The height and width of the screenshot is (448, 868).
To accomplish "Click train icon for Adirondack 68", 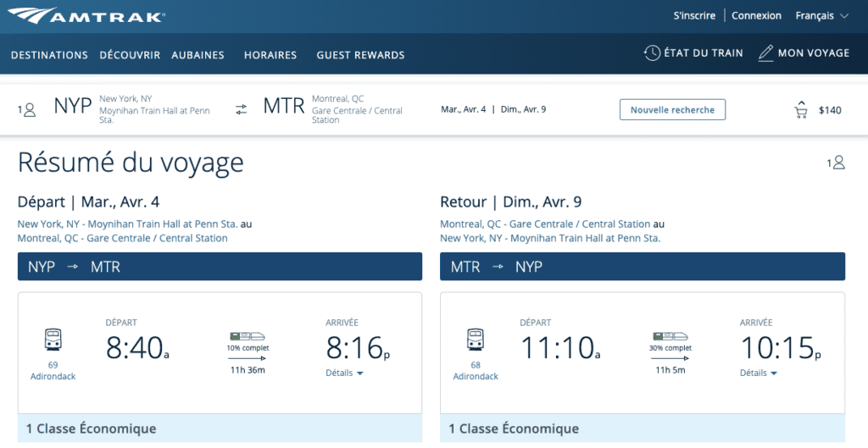I will coord(475,340).
